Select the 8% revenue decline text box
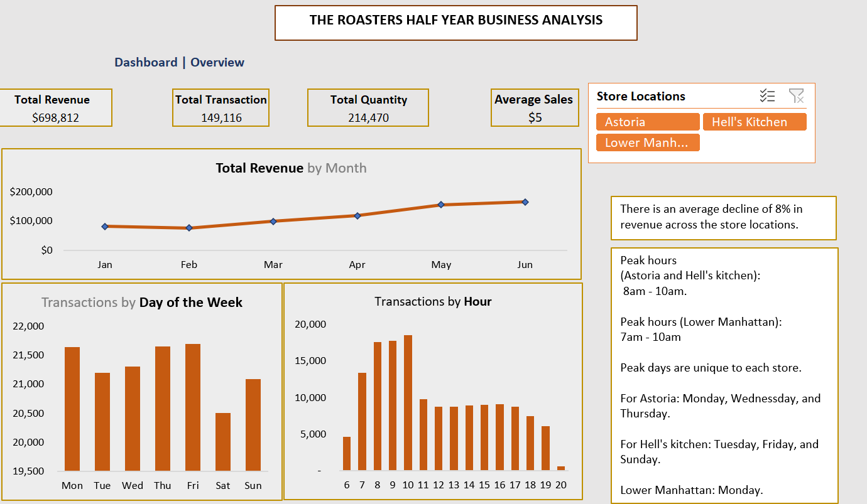The width and height of the screenshot is (867, 504). (x=723, y=217)
